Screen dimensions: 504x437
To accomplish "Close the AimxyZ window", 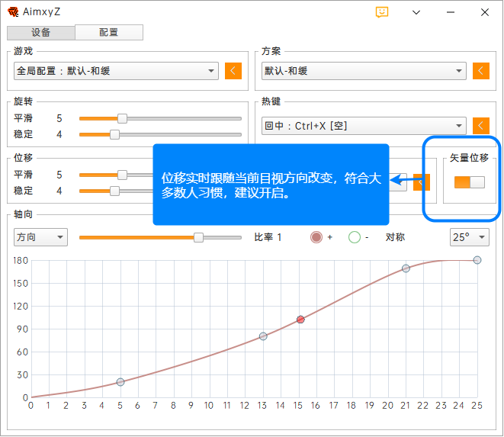I will pyautogui.click(x=485, y=12).
